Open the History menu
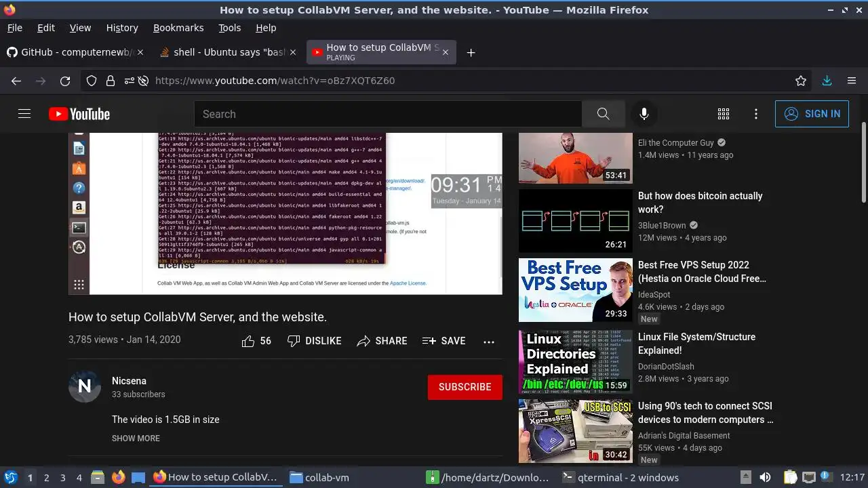 click(x=122, y=28)
